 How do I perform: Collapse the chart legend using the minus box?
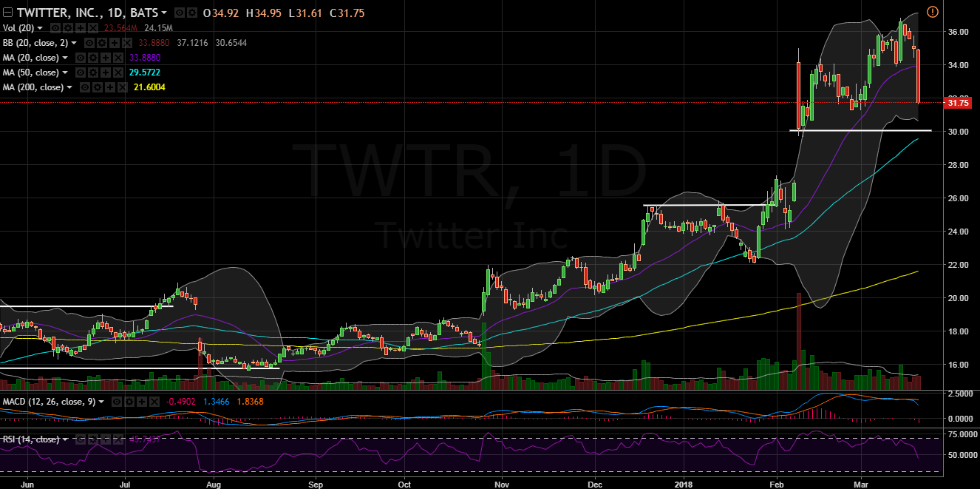tap(7, 13)
